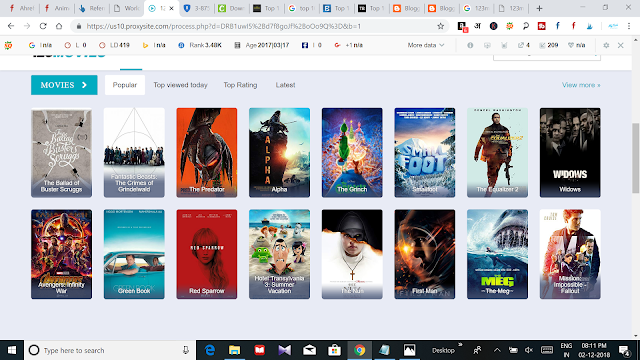Open the Green Book poster
Image resolution: width=640 pixels, height=360 pixels.
pyautogui.click(x=134, y=254)
